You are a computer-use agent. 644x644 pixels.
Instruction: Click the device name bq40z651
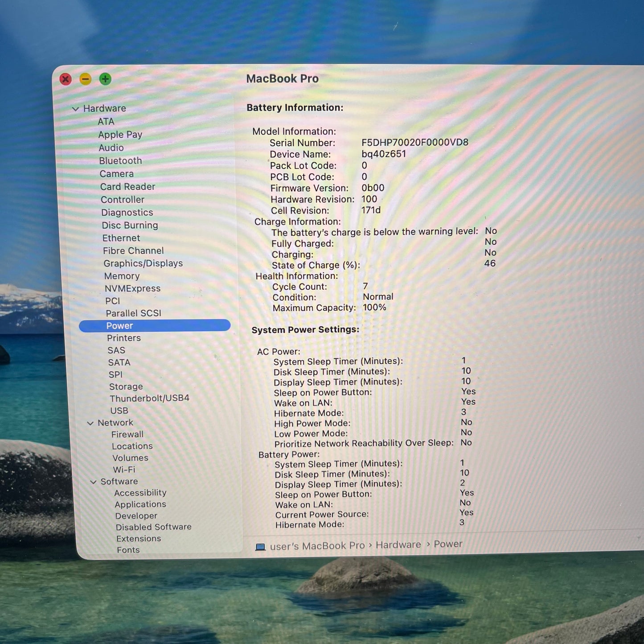[384, 154]
